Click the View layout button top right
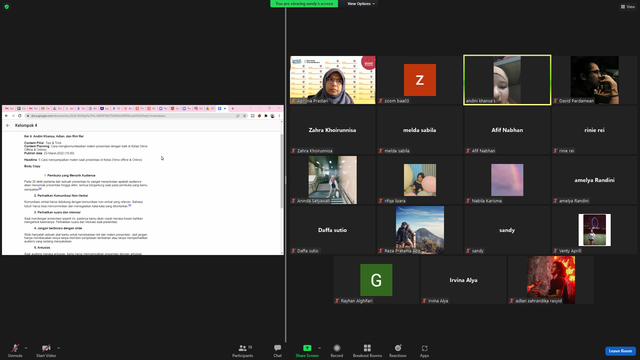The width and height of the screenshot is (640, 360). tap(628, 7)
